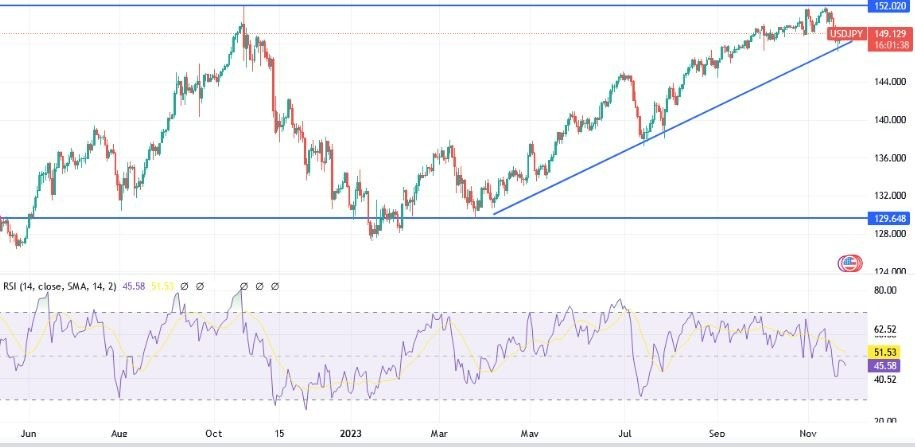Click the 140.000 price axis label

coord(889,120)
